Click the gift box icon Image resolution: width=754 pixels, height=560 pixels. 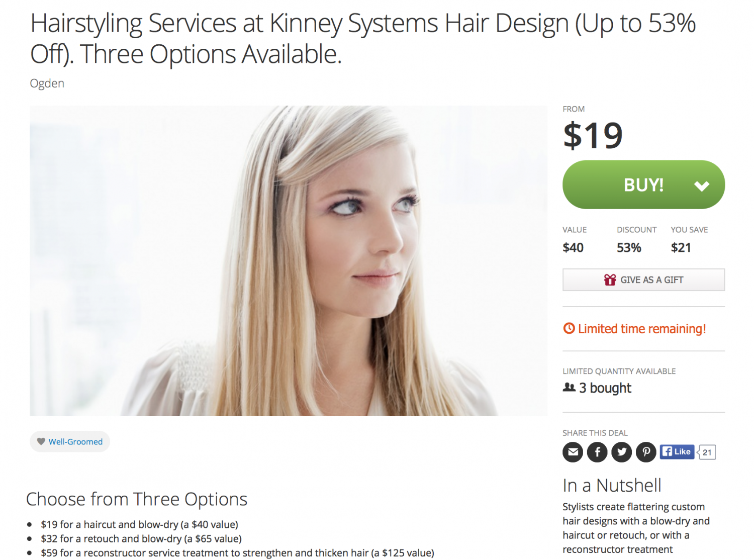(x=610, y=279)
